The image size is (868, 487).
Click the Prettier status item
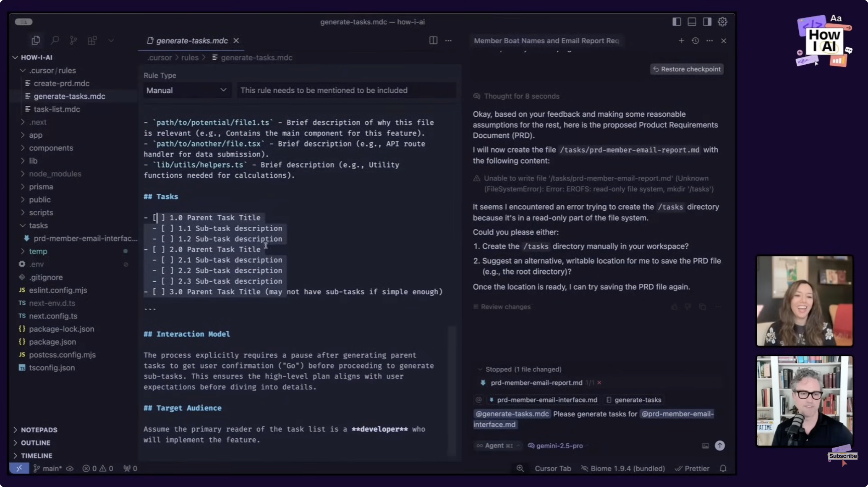[692, 469]
